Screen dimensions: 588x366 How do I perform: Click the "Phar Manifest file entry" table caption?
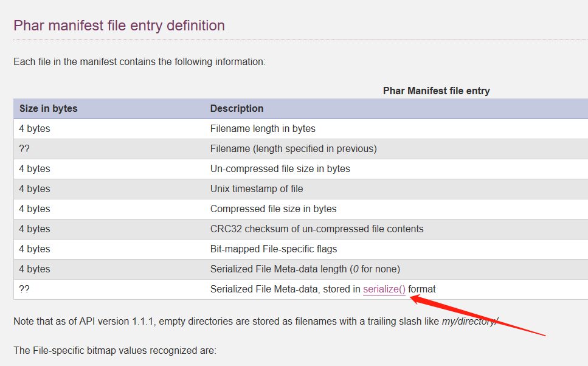click(x=436, y=91)
